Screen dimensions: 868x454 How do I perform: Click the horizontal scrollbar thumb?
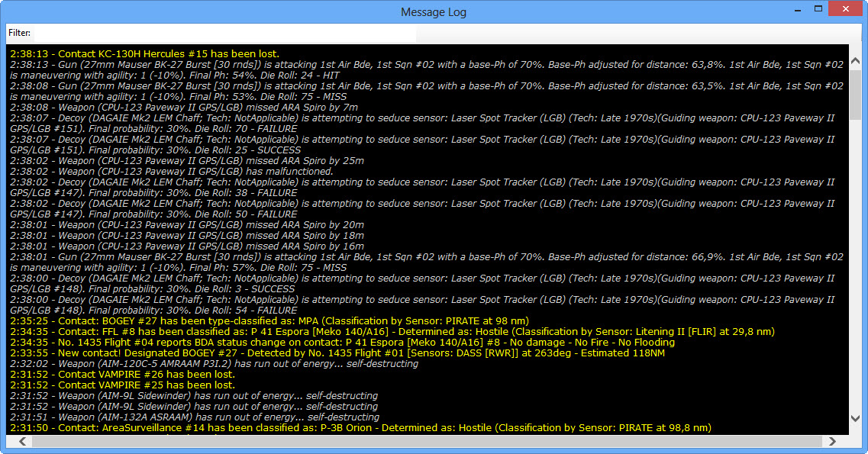(428, 441)
